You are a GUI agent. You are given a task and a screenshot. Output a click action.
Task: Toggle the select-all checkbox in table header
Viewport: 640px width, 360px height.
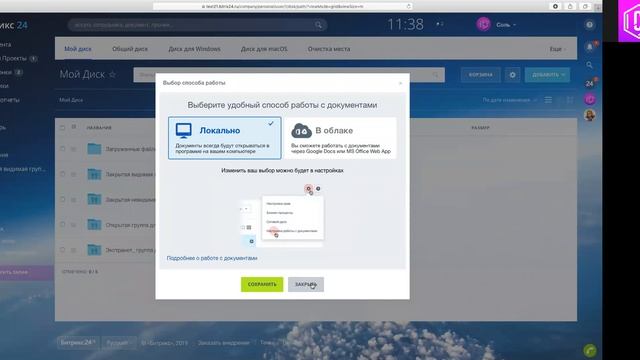(62, 128)
